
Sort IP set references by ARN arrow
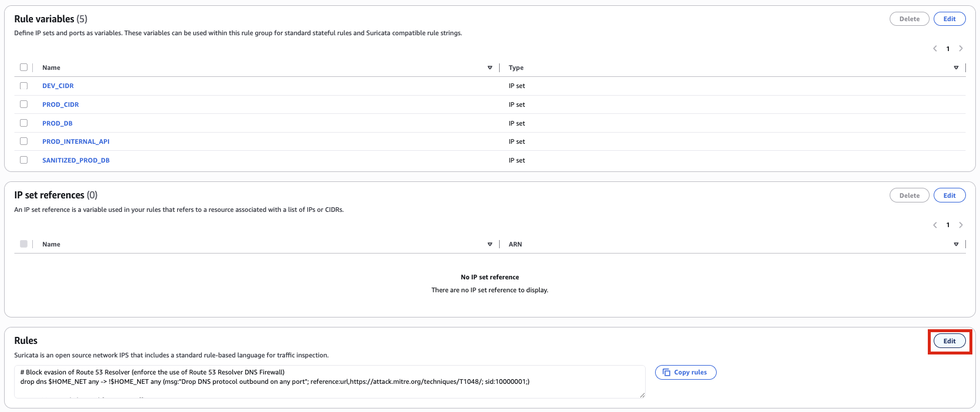[956, 245]
